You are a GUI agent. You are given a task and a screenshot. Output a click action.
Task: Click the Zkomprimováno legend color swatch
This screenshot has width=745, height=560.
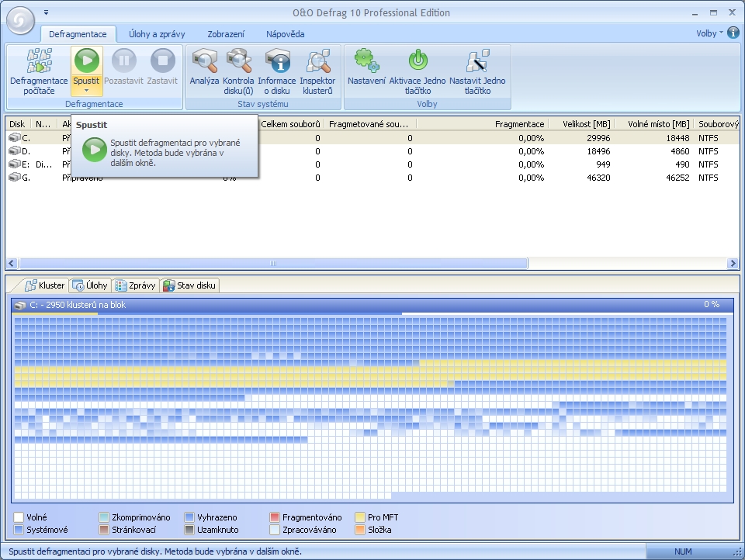pos(104,517)
